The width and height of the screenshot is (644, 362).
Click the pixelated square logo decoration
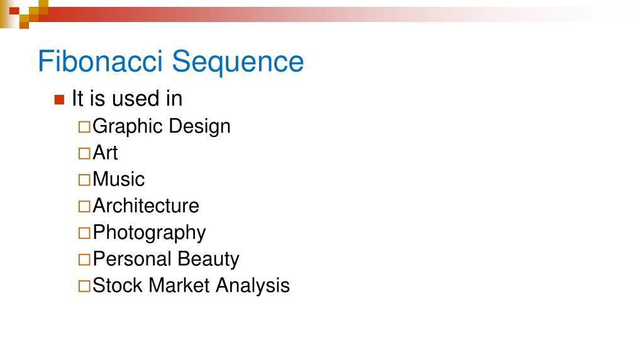25,14
